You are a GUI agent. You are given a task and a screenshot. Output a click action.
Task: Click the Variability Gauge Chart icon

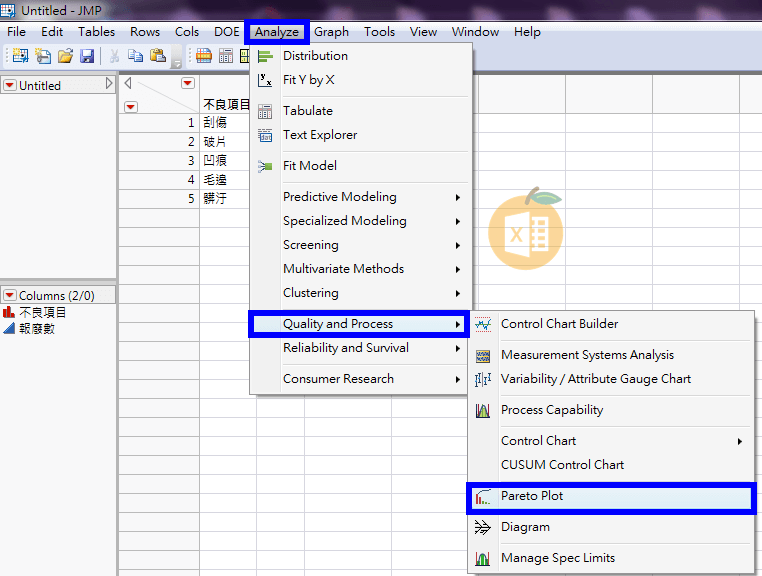pos(483,379)
